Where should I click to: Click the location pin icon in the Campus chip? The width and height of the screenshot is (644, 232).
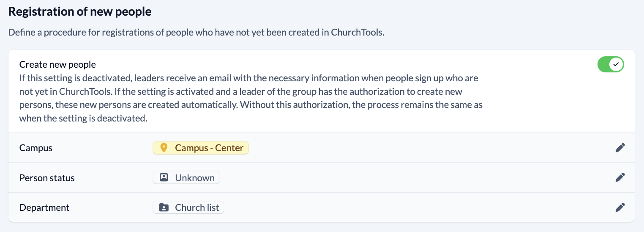coord(164,148)
